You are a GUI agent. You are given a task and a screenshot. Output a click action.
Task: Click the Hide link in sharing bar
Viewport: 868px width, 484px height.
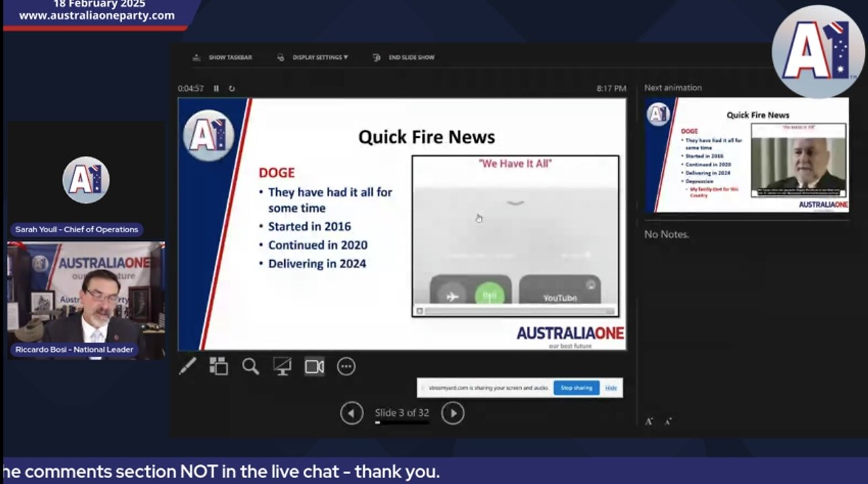pos(611,388)
